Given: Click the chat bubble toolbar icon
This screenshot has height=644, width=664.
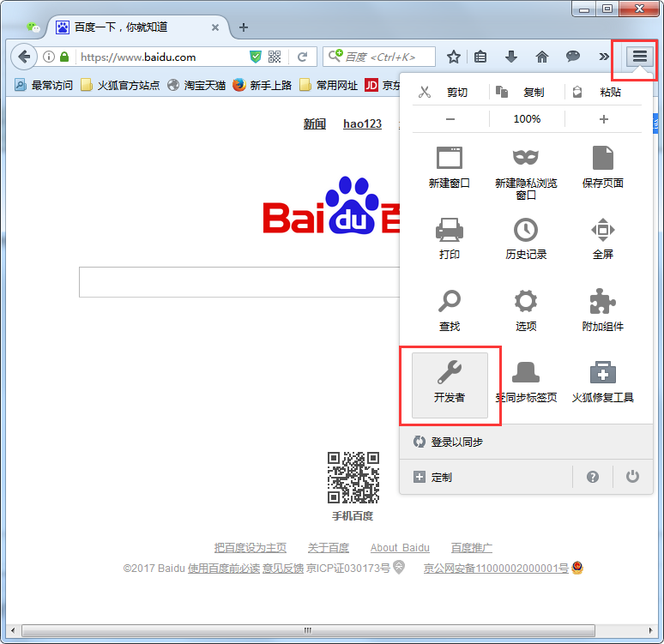Looking at the screenshot, I should [572, 57].
